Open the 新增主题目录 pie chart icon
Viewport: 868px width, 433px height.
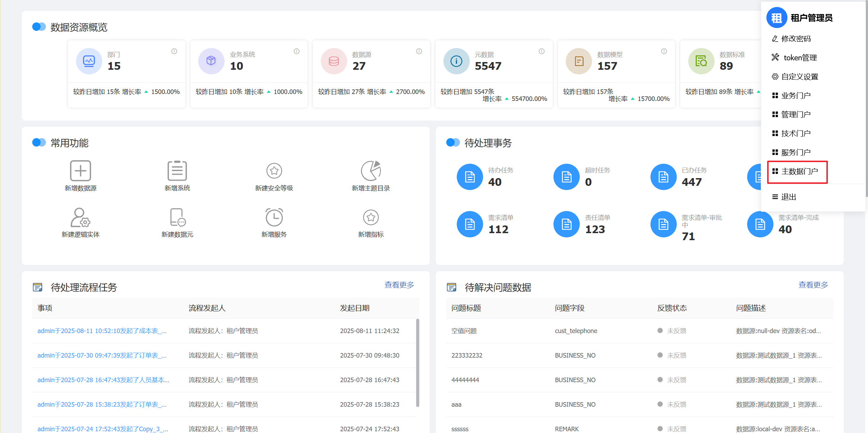tap(371, 171)
